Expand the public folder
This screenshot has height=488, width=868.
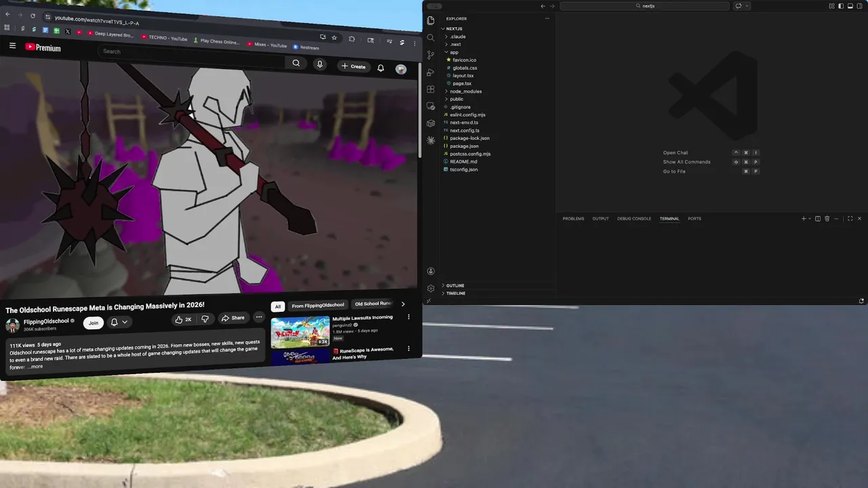pos(454,99)
